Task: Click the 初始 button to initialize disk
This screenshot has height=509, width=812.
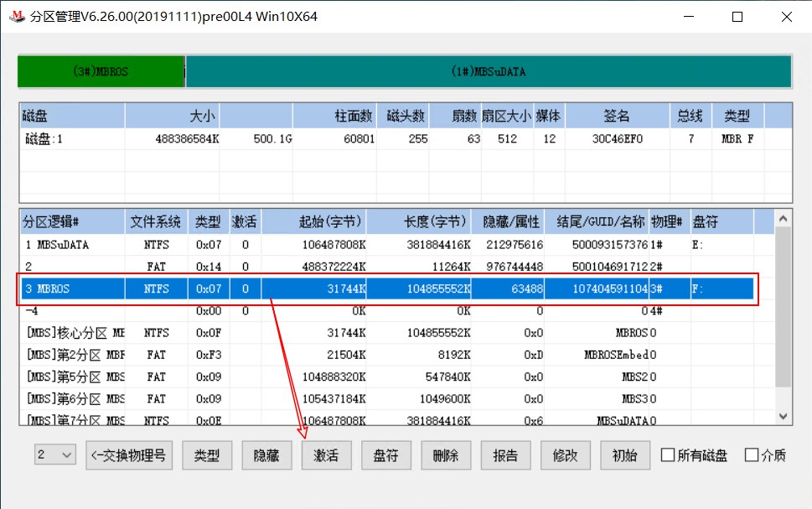Action: pyautogui.click(x=624, y=455)
